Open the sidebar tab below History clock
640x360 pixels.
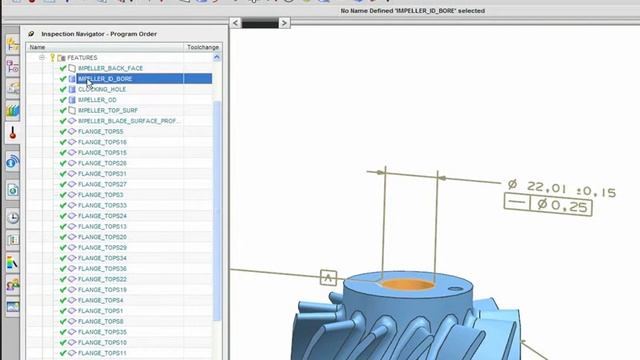coord(12,240)
